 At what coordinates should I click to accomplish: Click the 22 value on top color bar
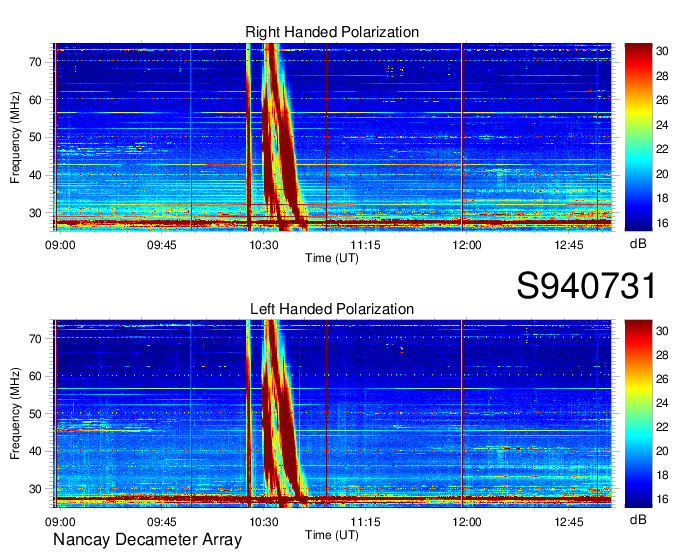pyautogui.click(x=662, y=149)
